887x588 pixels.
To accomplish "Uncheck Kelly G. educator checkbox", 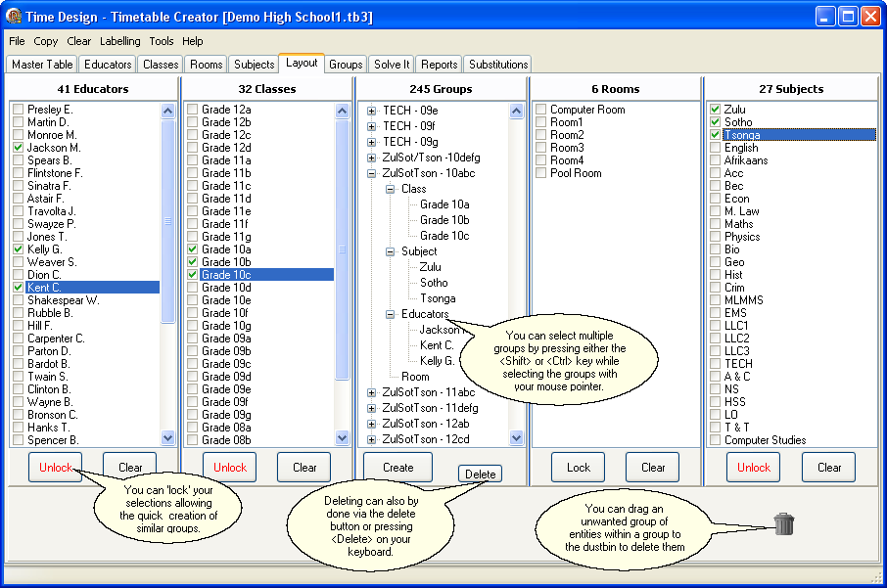I will (x=18, y=249).
